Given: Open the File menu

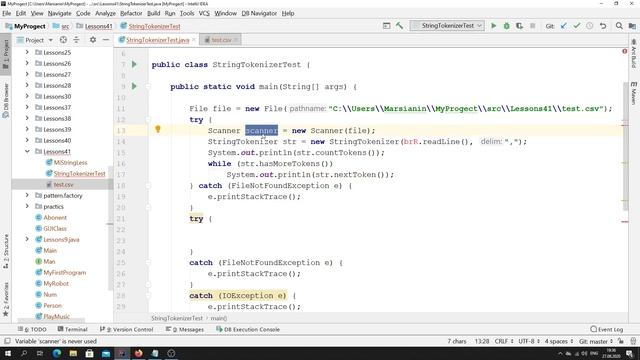Looking at the screenshot, I should tap(7, 13).
